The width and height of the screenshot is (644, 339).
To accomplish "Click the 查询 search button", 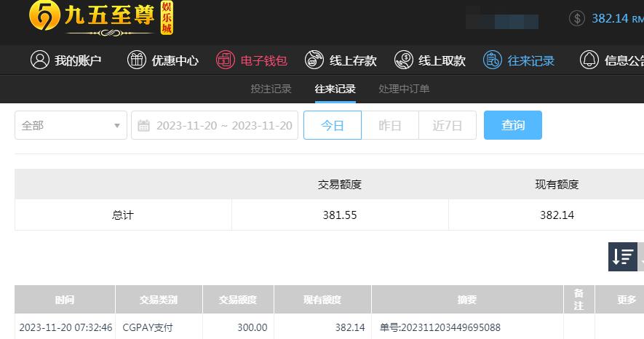I will [513, 125].
